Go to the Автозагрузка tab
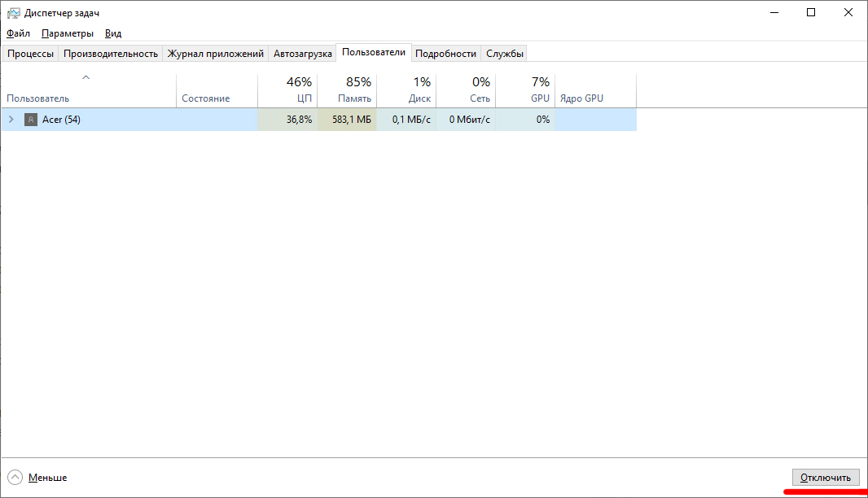This screenshot has width=868, height=498. tap(302, 54)
